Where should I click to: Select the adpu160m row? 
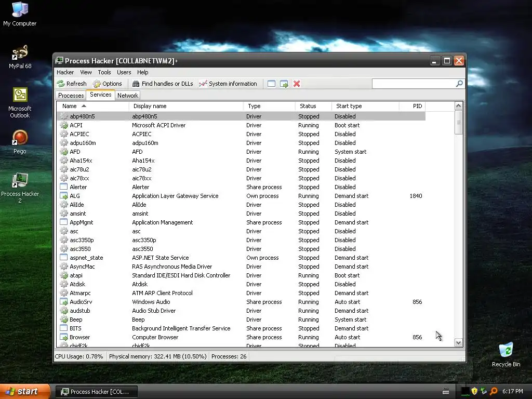pos(241,143)
